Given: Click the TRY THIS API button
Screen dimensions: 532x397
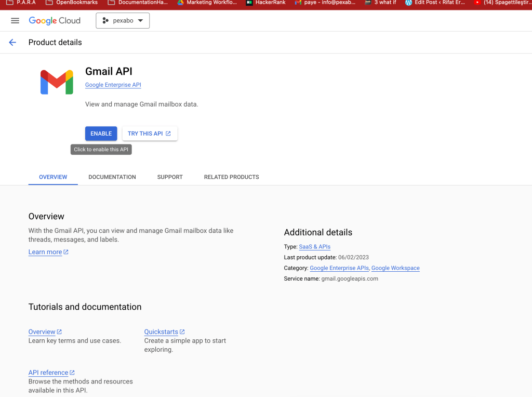Looking at the screenshot, I should (150, 134).
